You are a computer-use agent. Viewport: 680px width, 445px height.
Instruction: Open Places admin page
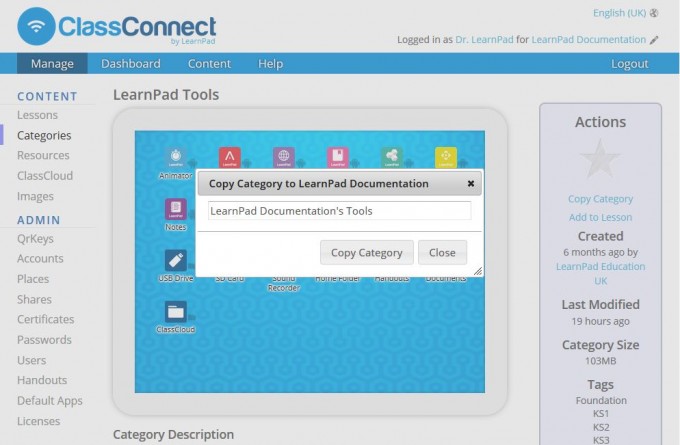(x=33, y=279)
